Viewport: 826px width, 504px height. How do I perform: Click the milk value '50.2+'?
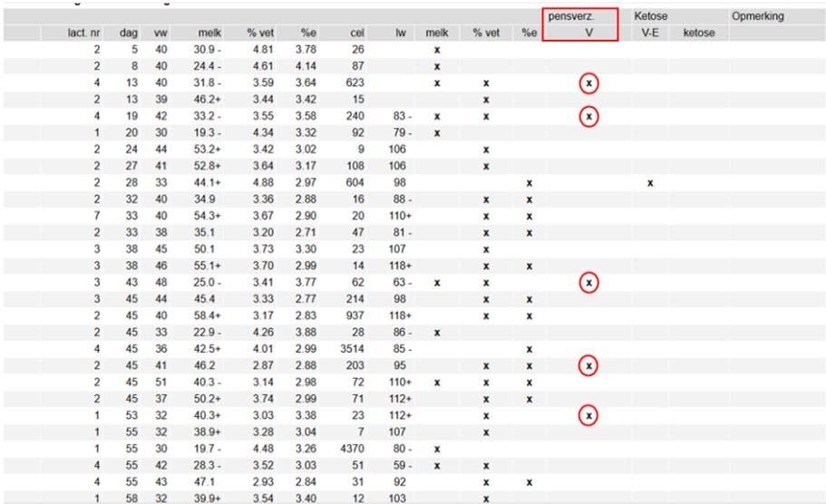pyautogui.click(x=207, y=399)
